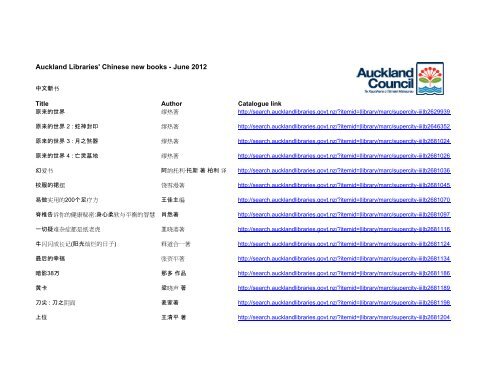Open catalogue link ending b2681097
The height and width of the screenshot is (386, 500).
click(x=344, y=214)
